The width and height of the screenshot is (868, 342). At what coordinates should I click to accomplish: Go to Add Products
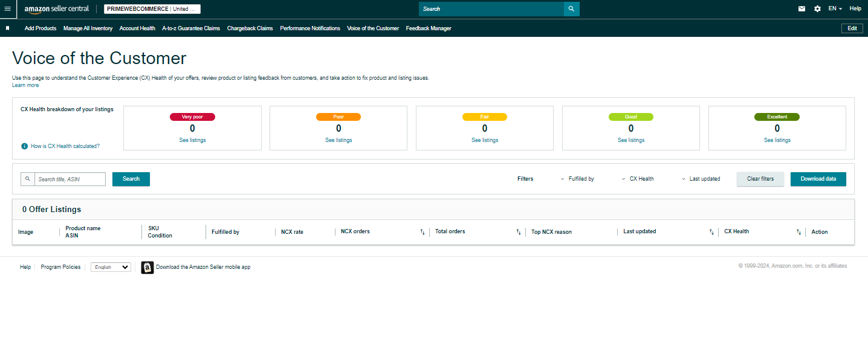(40, 28)
